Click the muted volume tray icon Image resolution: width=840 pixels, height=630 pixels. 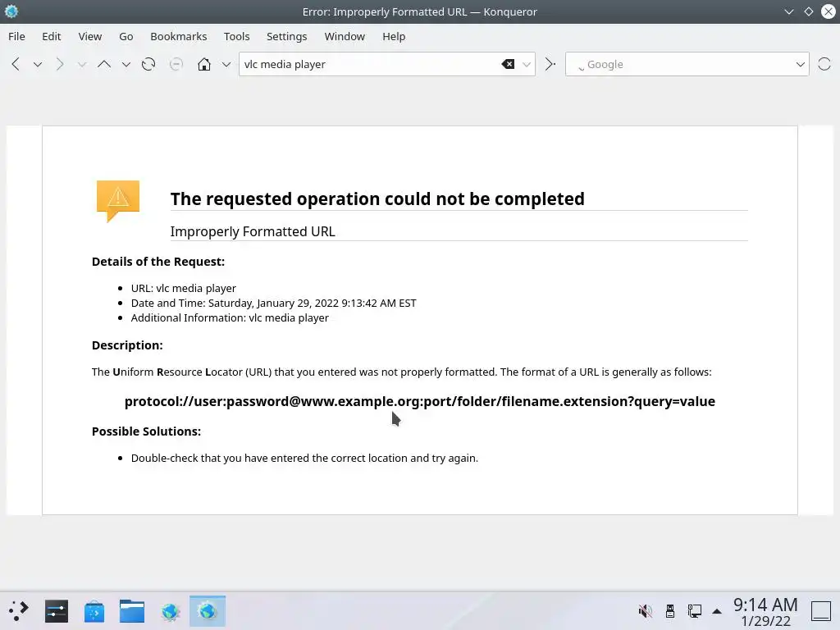(645, 611)
